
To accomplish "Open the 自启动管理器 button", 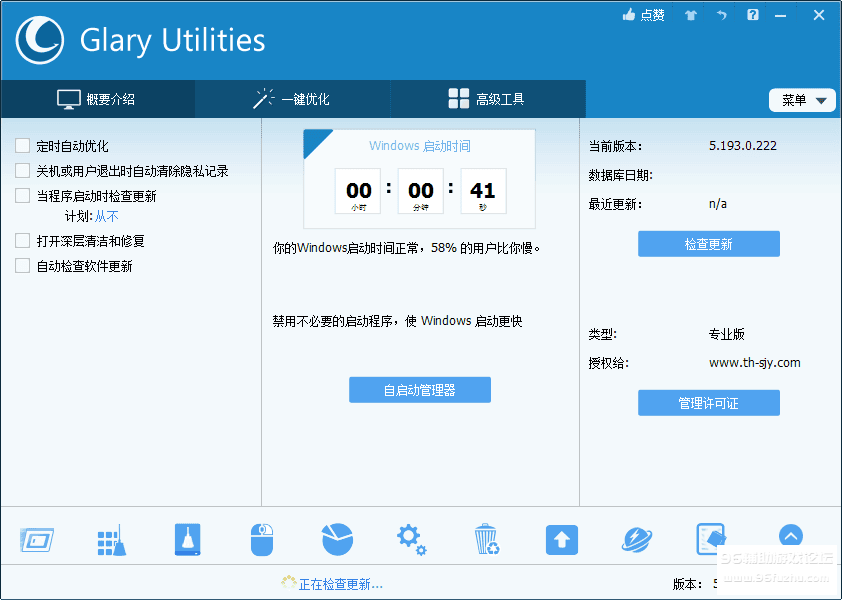I will 419,390.
